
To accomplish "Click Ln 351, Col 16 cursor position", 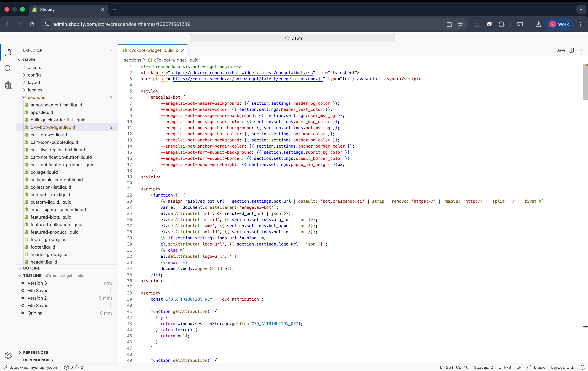I will click(x=454, y=367).
